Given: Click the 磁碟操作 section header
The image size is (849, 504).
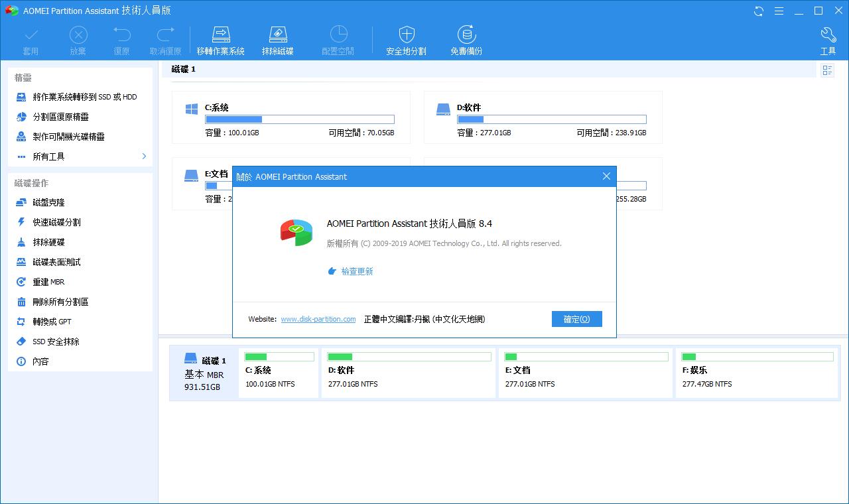Looking at the screenshot, I should 31,183.
